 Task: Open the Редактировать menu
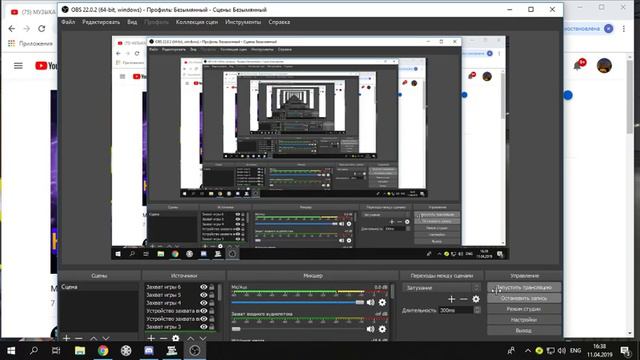(101, 22)
